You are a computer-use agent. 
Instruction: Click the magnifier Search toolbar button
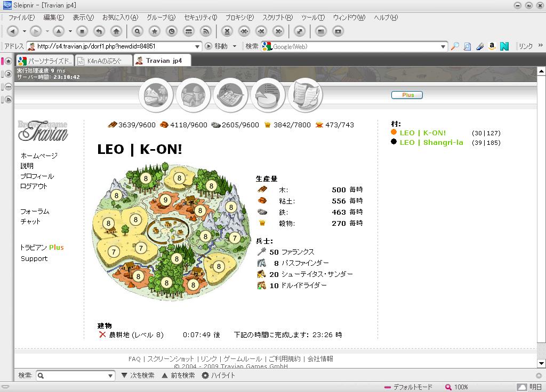pos(137,31)
